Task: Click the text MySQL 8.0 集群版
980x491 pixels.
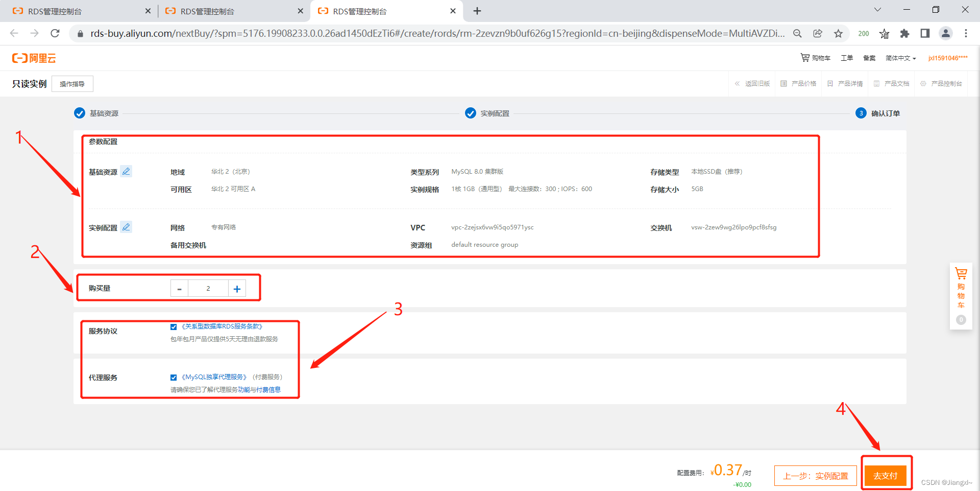Action: (x=477, y=172)
